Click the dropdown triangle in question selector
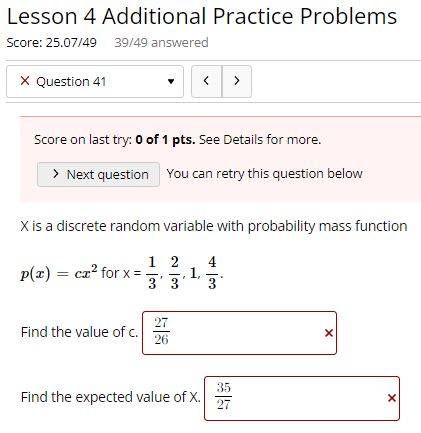The width and height of the screenshot is (421, 433). 171,81
